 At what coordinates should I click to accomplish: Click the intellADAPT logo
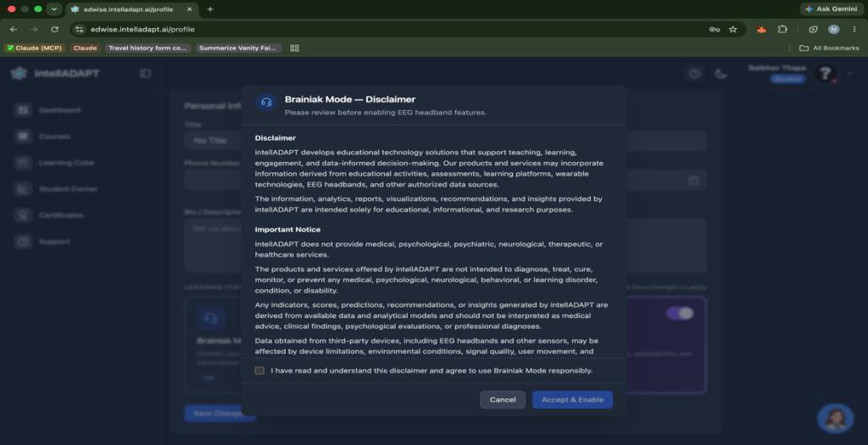55,73
